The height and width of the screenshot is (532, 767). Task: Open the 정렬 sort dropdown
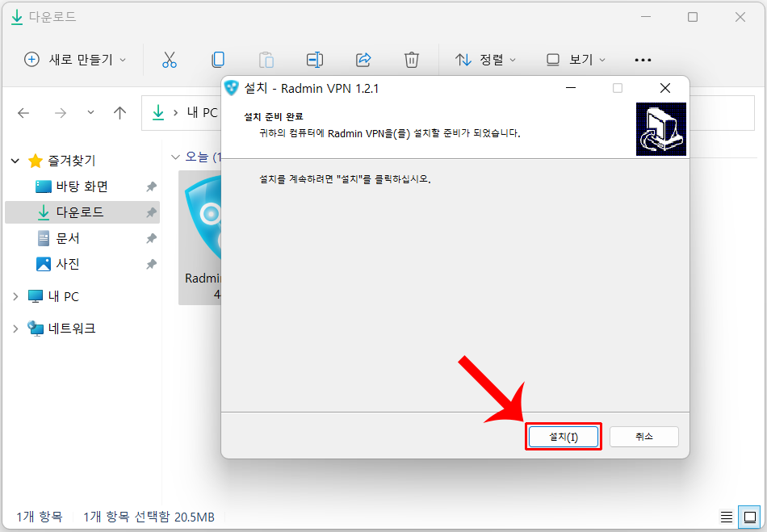point(485,60)
